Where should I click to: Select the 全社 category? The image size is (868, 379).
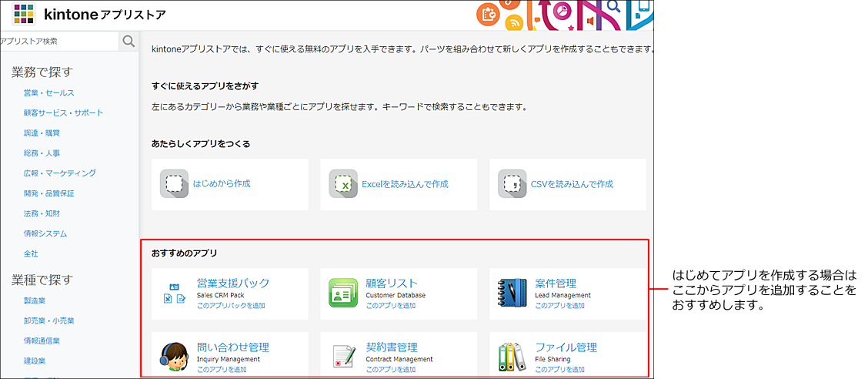coord(31,253)
